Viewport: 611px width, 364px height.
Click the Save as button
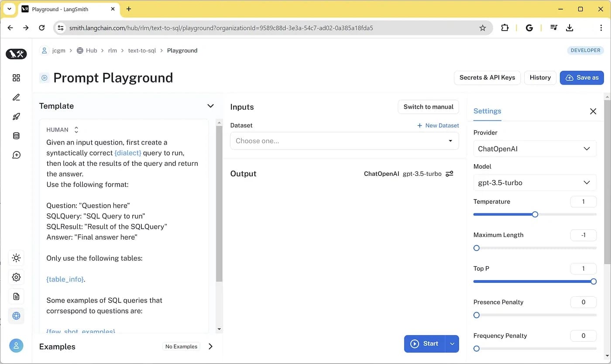tap(582, 77)
